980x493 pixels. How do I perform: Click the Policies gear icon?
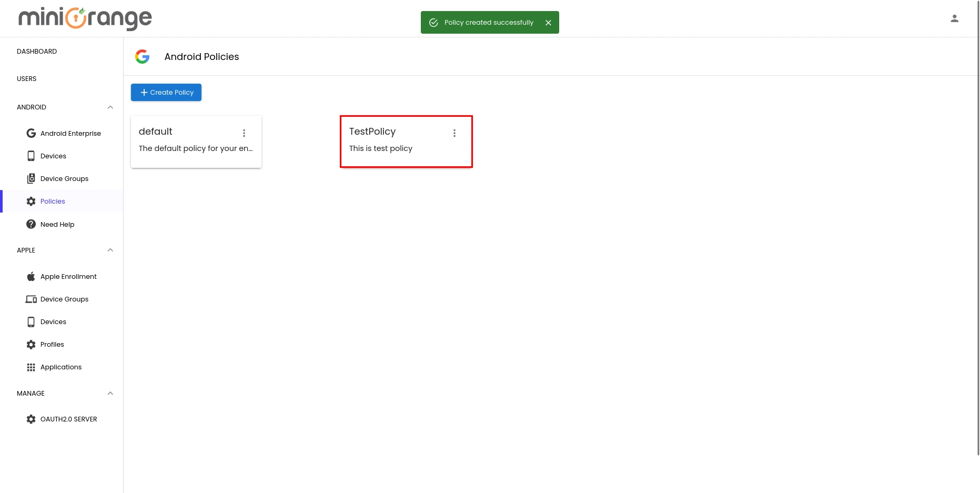[x=31, y=201]
